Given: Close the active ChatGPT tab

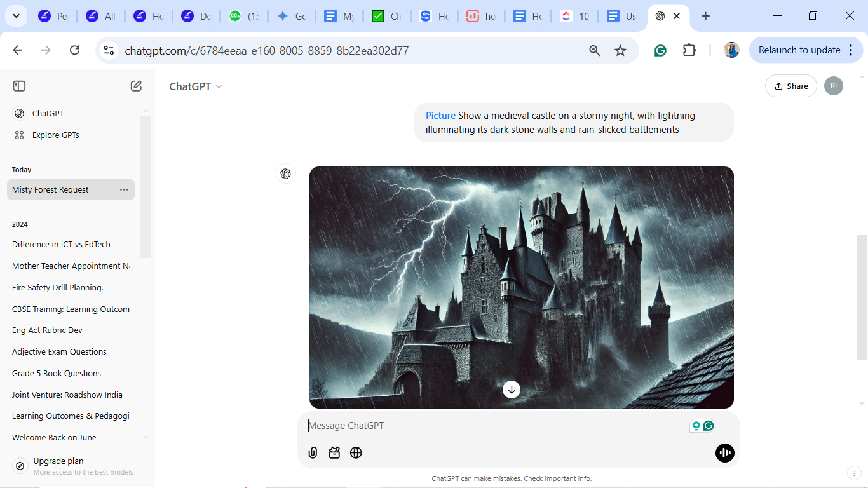Looking at the screenshot, I should 677,16.
